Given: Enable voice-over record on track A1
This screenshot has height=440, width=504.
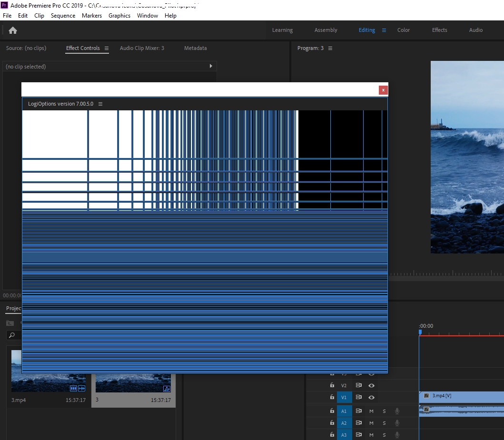Looking at the screenshot, I should click(x=397, y=411).
